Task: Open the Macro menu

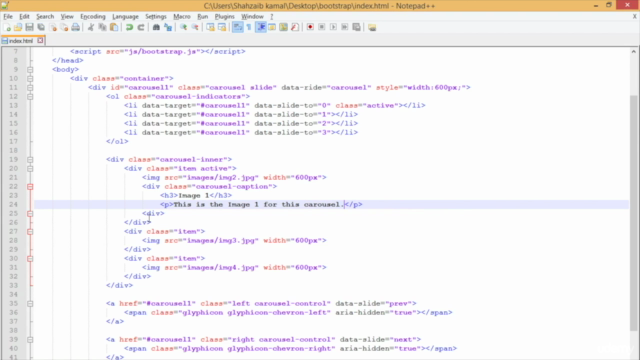Action: coord(182,16)
